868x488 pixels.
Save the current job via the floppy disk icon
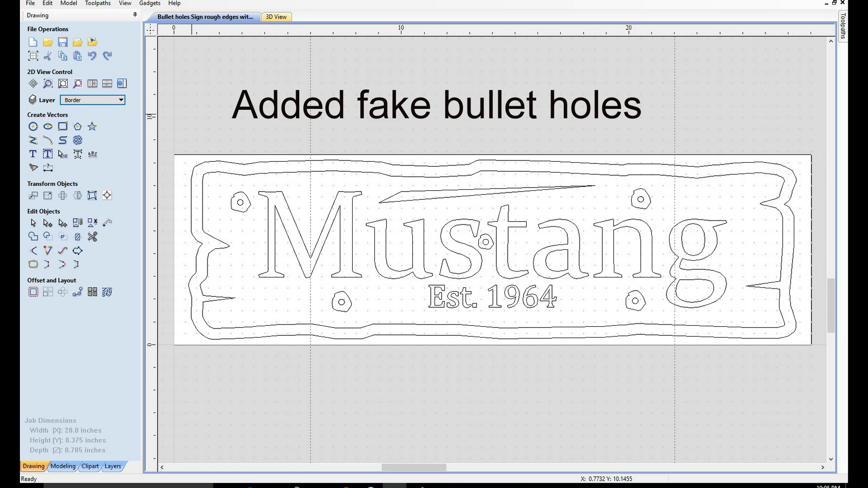[63, 42]
